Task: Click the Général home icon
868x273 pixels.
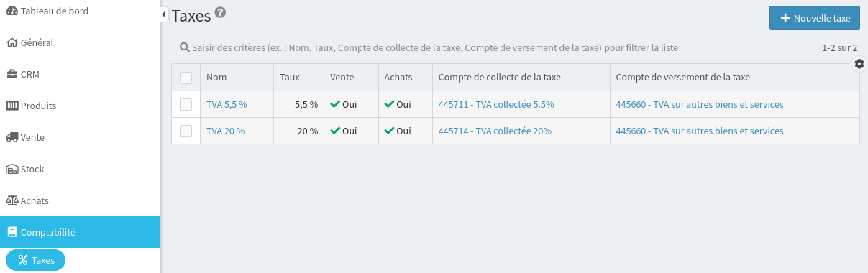Action: 12,42
